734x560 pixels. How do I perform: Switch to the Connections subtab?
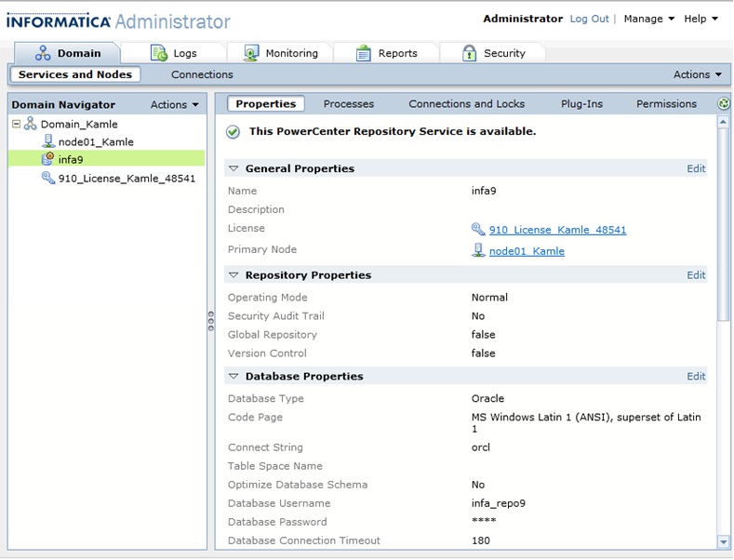202,74
